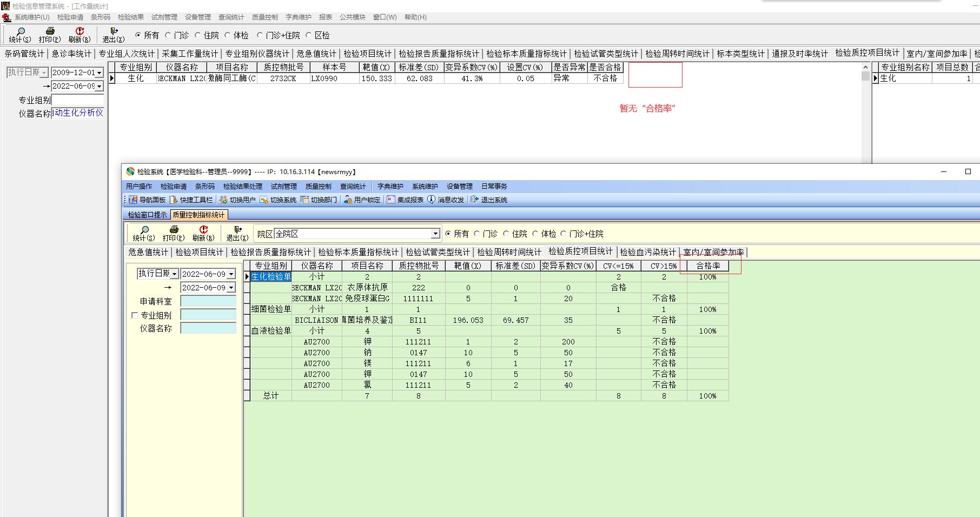The width and height of the screenshot is (980, 517).
Task: Click scrollbar up arrow in back window grid
Action: pyautogui.click(x=866, y=67)
